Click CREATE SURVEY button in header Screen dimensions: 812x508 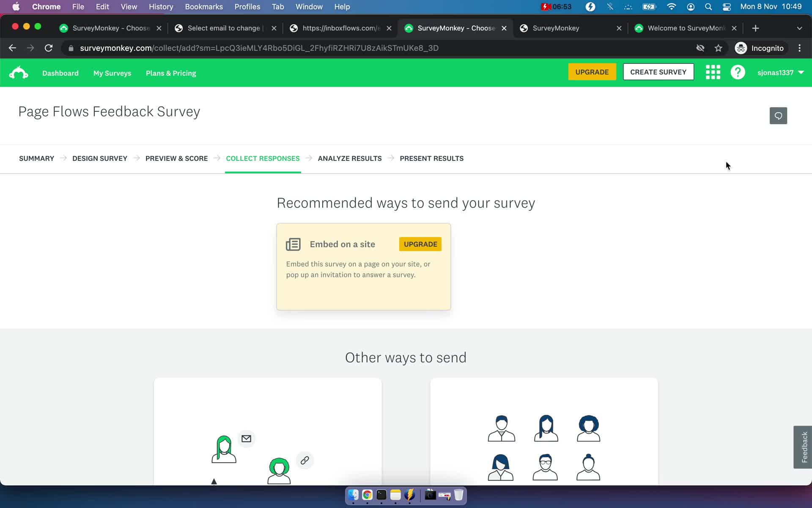point(658,72)
